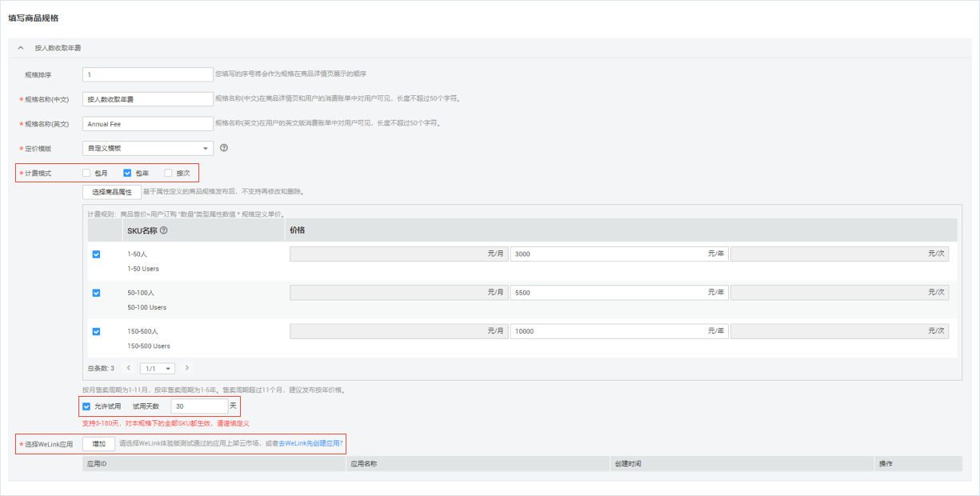The height and width of the screenshot is (496, 980).
Task: Click the 规格名称(英文) Annual Fee field
Action: [x=147, y=124]
